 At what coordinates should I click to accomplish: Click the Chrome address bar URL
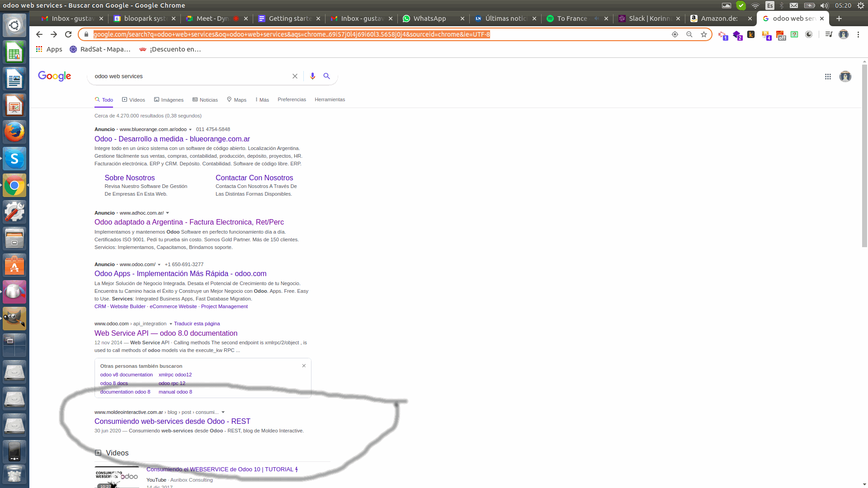tap(292, 34)
